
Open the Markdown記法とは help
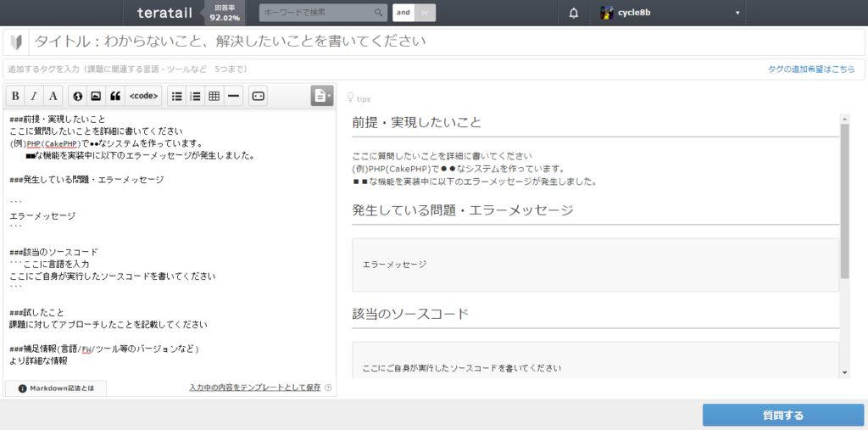[x=56, y=388]
